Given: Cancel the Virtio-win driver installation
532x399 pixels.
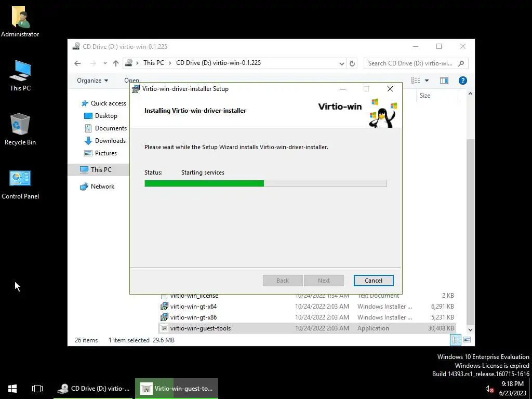Looking at the screenshot, I should pyautogui.click(x=374, y=281).
